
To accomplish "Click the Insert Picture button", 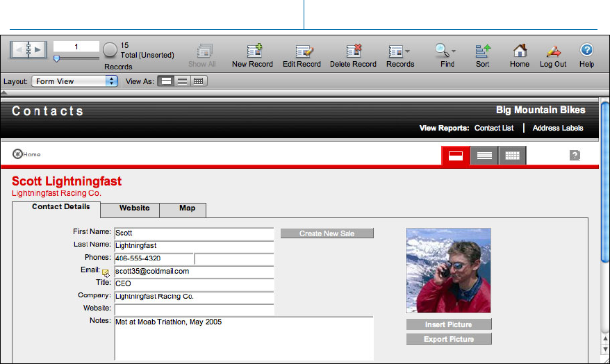I will pos(449,324).
